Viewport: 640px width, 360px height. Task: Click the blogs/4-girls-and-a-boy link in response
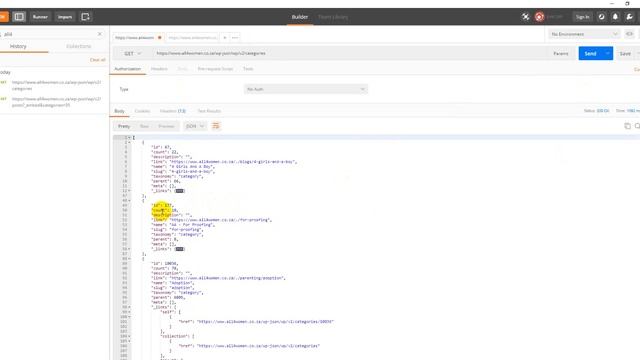(x=233, y=162)
